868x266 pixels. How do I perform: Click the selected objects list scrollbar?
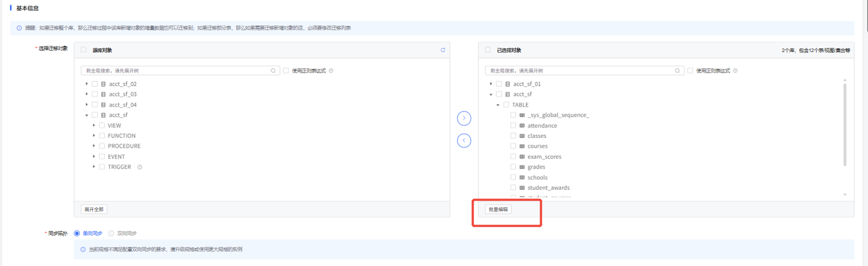click(845, 125)
